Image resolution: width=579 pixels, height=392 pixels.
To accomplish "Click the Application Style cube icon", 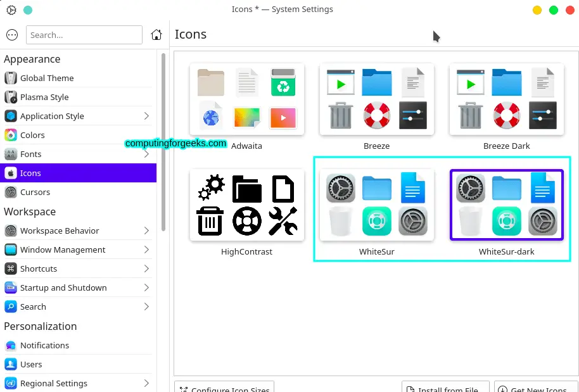I will pyautogui.click(x=11, y=116).
